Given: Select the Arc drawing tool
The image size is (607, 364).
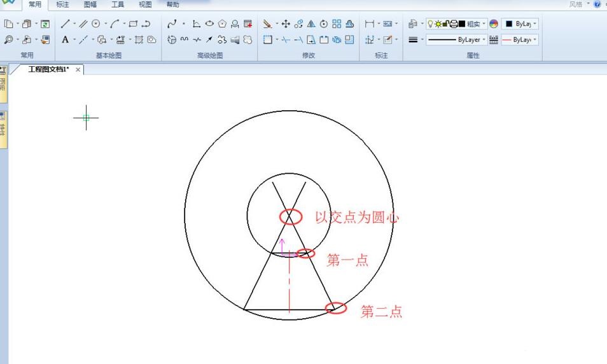Looking at the screenshot, I should coord(115,24).
